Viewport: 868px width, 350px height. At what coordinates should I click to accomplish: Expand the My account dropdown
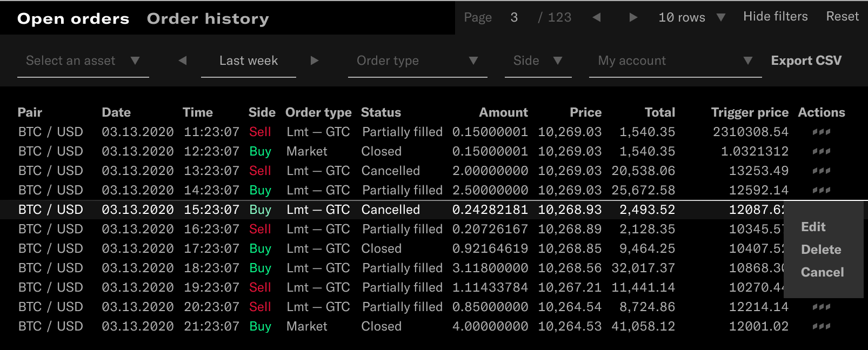point(675,60)
